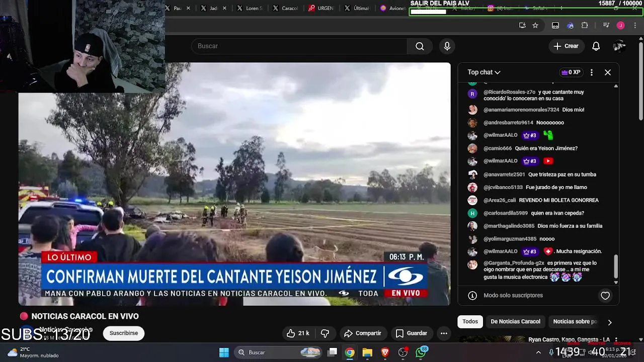
Task: Launch Brave browser from taskbar
Action: [385, 352]
